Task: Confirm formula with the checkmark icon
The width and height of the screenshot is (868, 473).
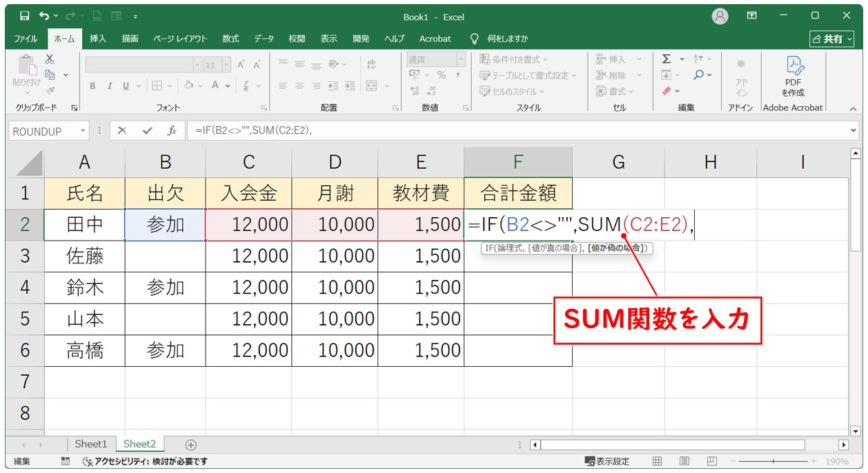Action: click(x=147, y=131)
